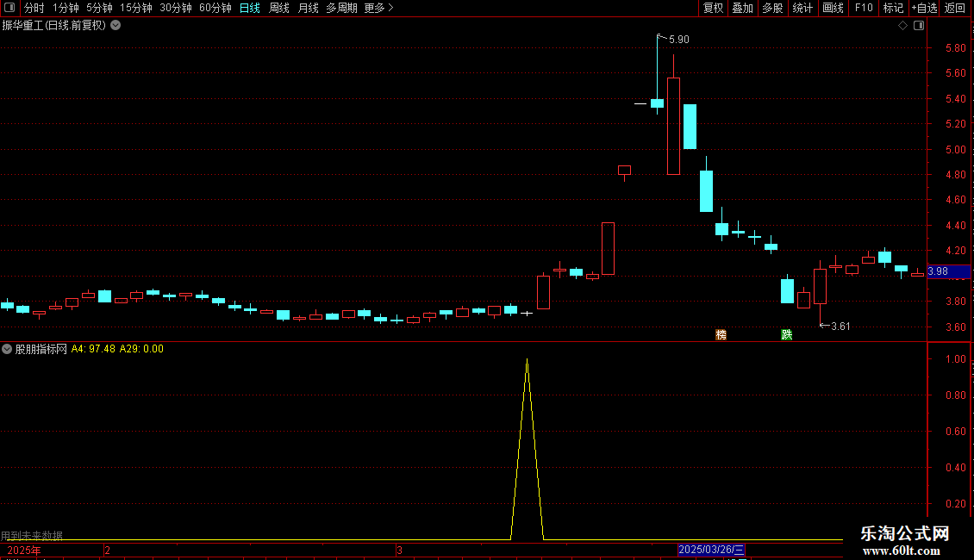Open the 统计 statistics tool
The width and height of the screenshot is (974, 560).
[x=802, y=8]
